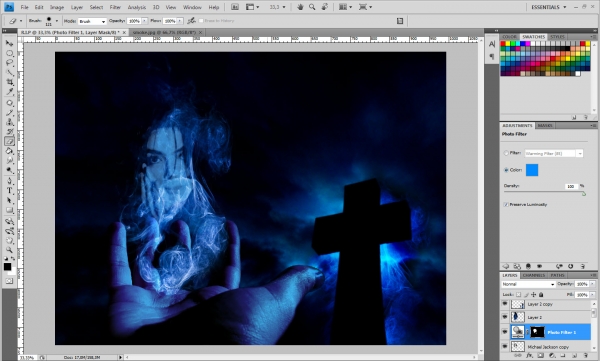Screen dimensions: 600x361
Task: Open the eraser Mode dropdown
Action: (x=92, y=21)
